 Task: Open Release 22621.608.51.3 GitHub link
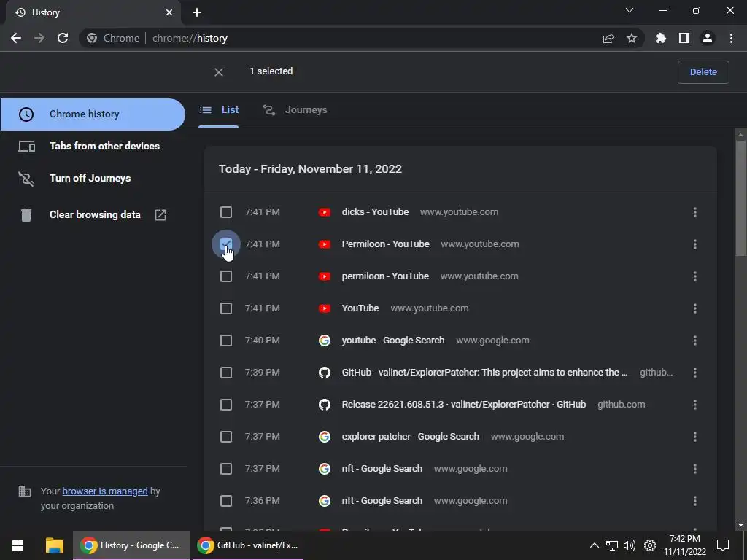[463, 405]
